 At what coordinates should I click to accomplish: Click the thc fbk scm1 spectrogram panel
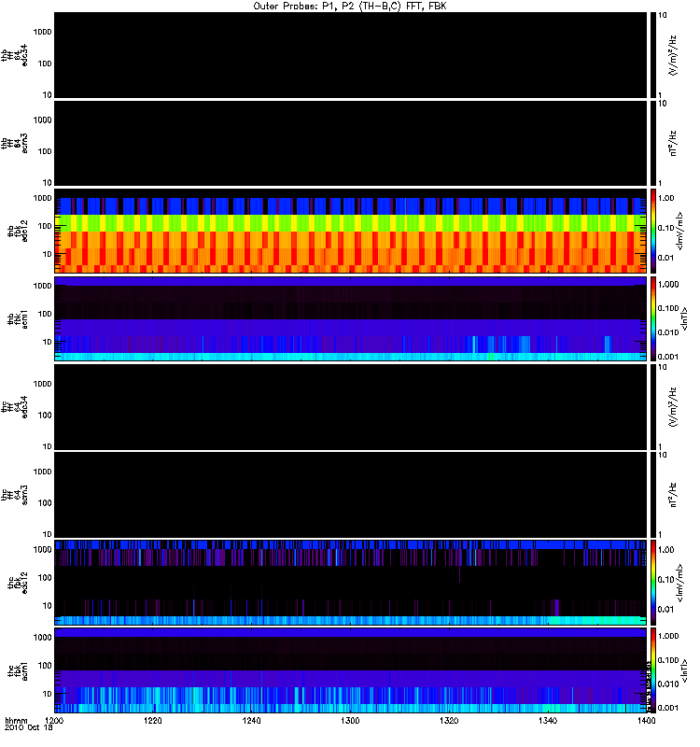(351, 670)
